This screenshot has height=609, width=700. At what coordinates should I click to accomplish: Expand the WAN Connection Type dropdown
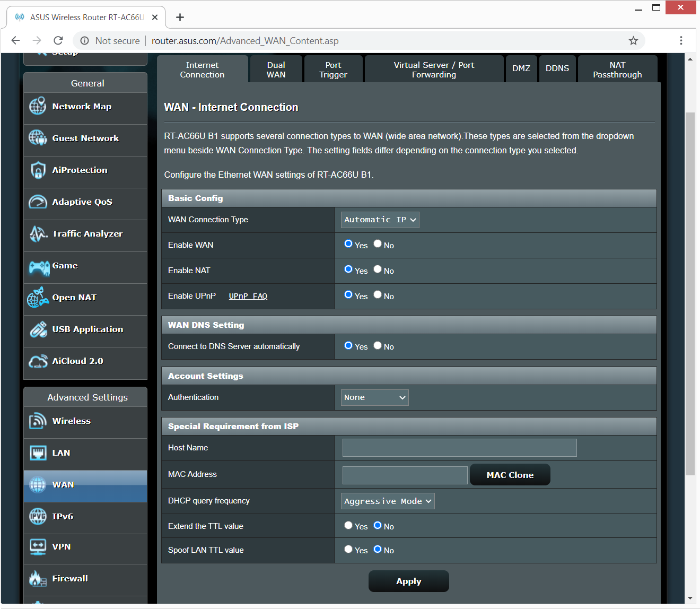tap(380, 220)
